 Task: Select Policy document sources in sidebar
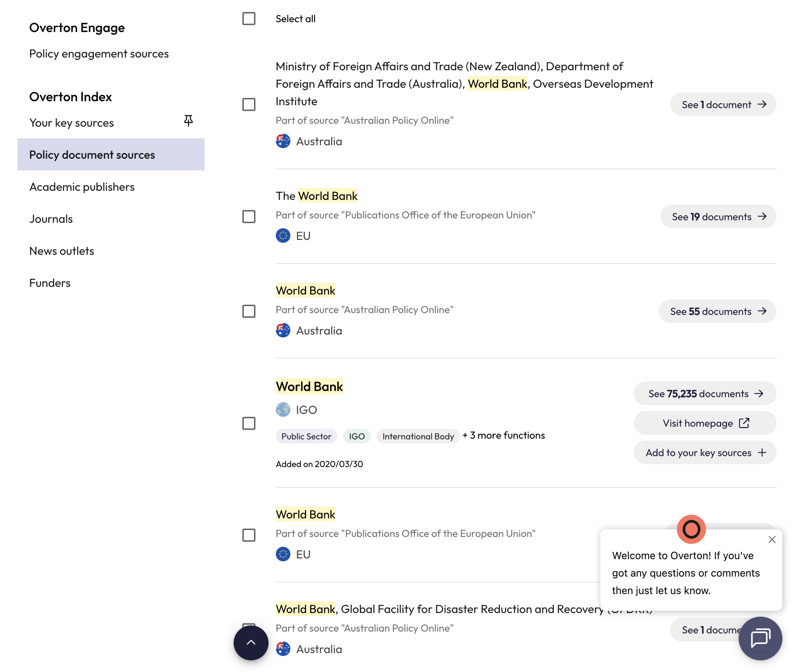pos(111,154)
